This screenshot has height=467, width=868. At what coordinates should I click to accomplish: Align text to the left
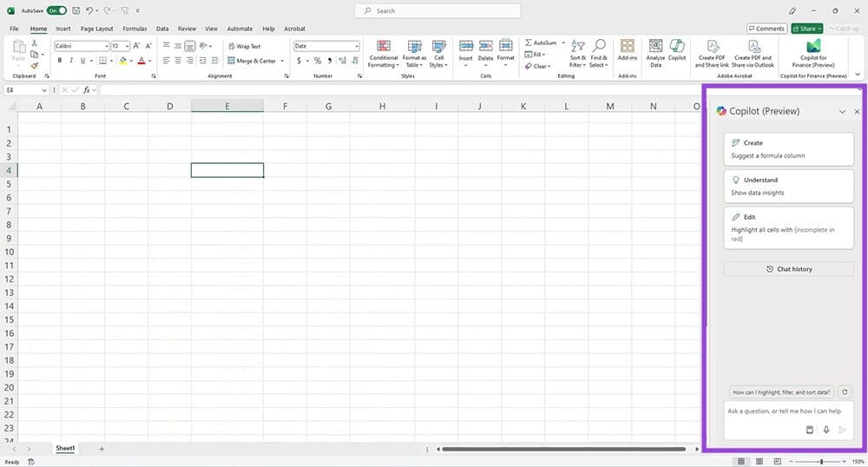[x=166, y=60]
